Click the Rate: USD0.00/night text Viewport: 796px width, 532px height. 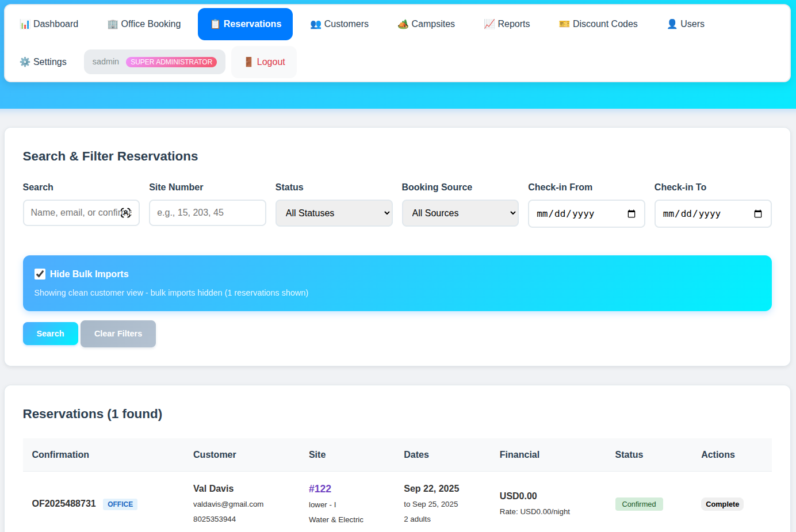535,512
